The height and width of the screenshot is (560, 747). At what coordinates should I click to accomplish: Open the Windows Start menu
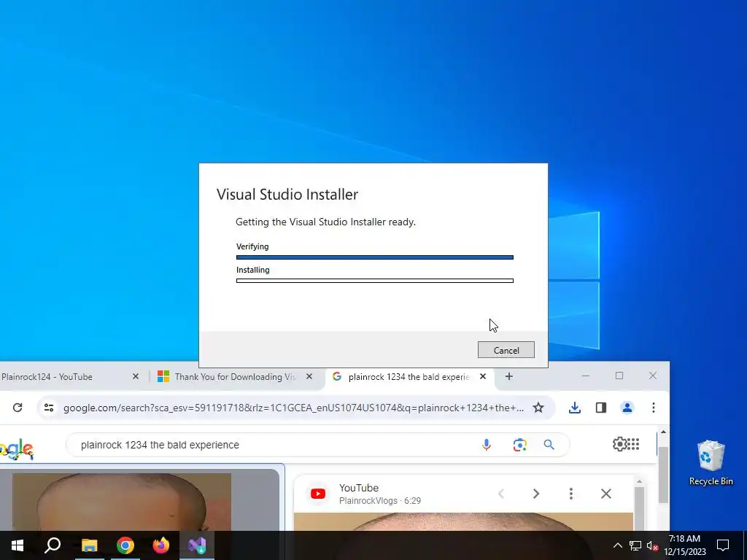pos(18,545)
